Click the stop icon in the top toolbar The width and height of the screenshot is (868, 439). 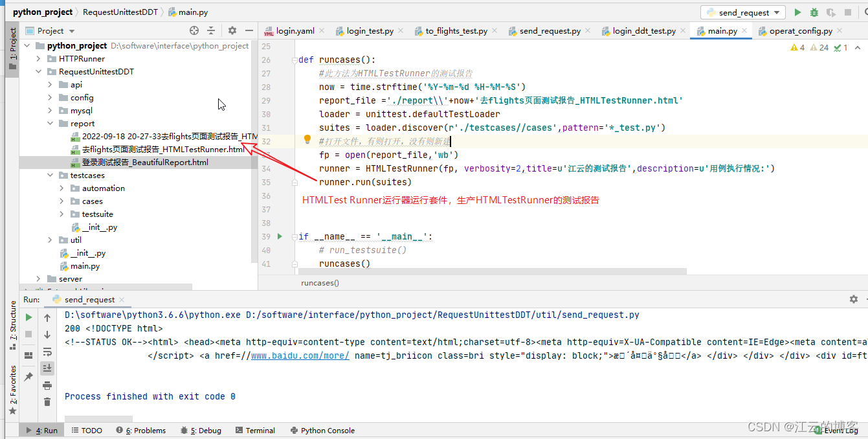click(x=848, y=12)
